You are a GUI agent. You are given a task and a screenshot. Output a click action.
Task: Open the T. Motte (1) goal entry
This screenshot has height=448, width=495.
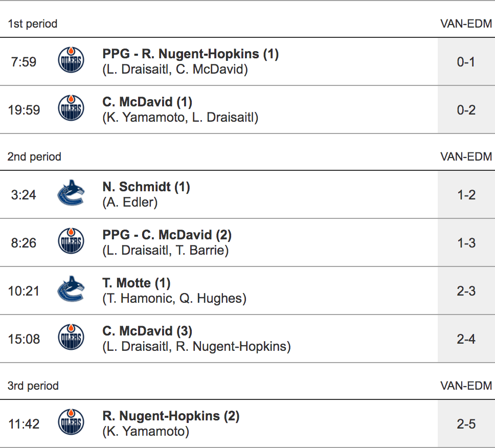click(x=137, y=283)
